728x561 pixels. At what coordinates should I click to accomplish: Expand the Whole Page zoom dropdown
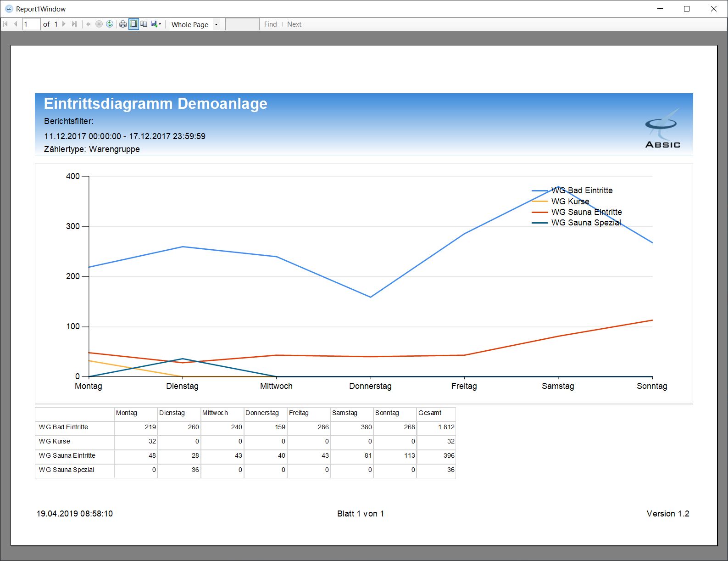[x=216, y=24]
